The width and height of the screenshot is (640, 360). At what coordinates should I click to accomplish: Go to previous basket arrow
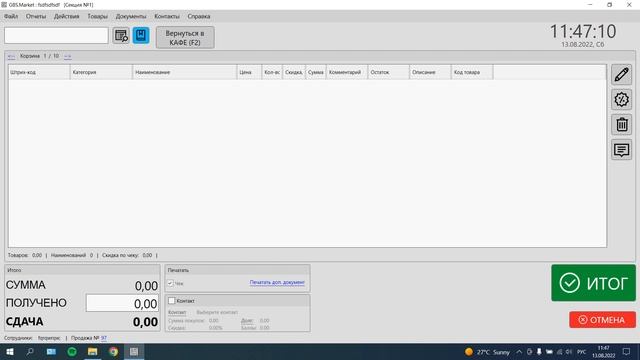11,56
